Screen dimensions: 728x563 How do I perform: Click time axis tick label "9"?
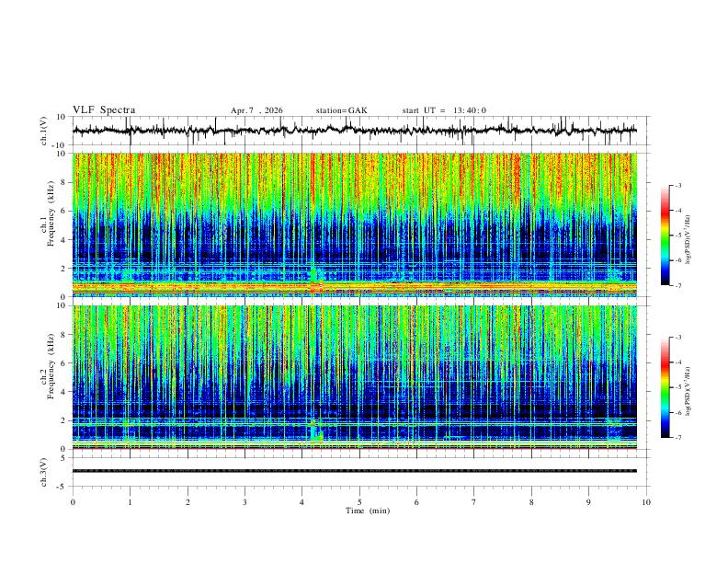click(x=588, y=502)
